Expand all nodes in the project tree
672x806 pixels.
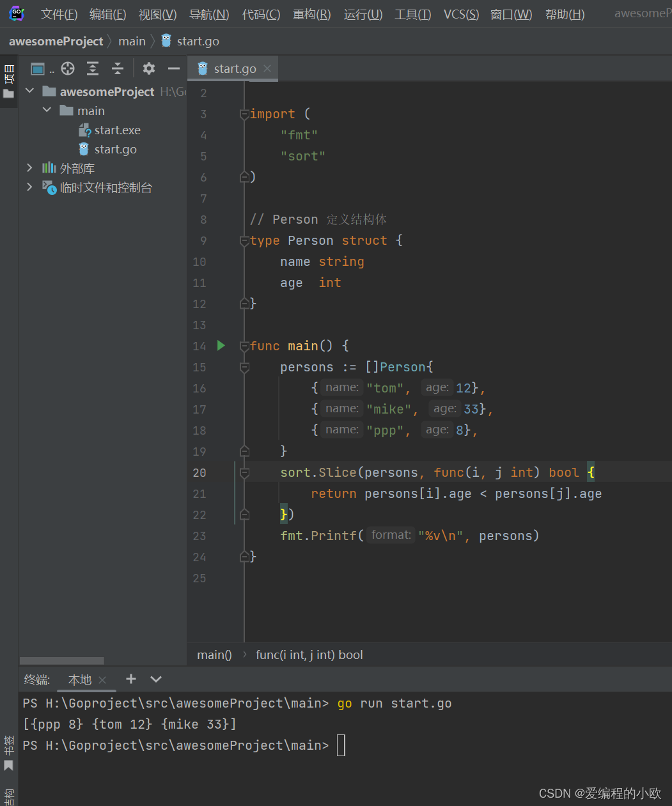(x=92, y=68)
